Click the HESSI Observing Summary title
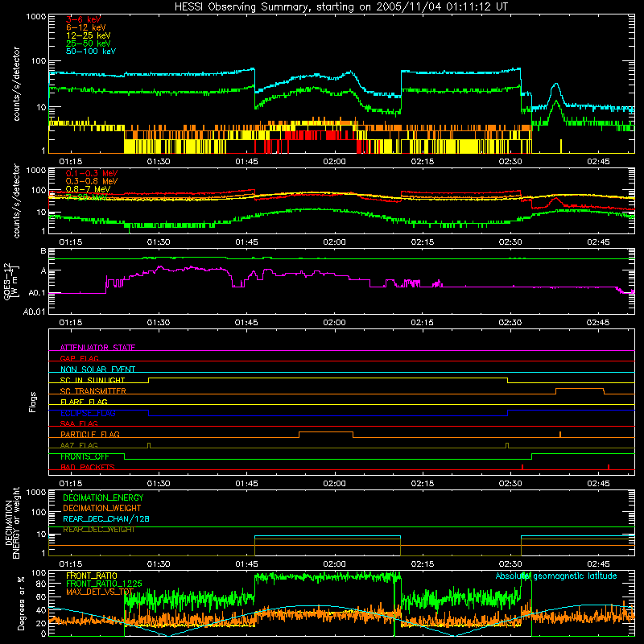 341,6
